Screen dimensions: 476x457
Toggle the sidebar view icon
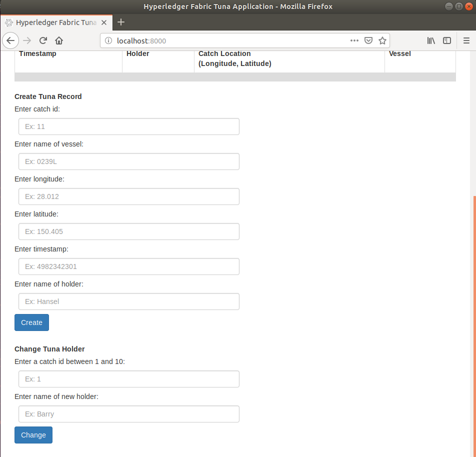(x=447, y=40)
